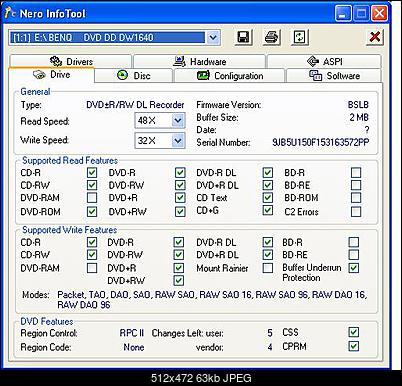Click the firmware version value BSLB
Screen dimensions: 402x386
coord(358,105)
